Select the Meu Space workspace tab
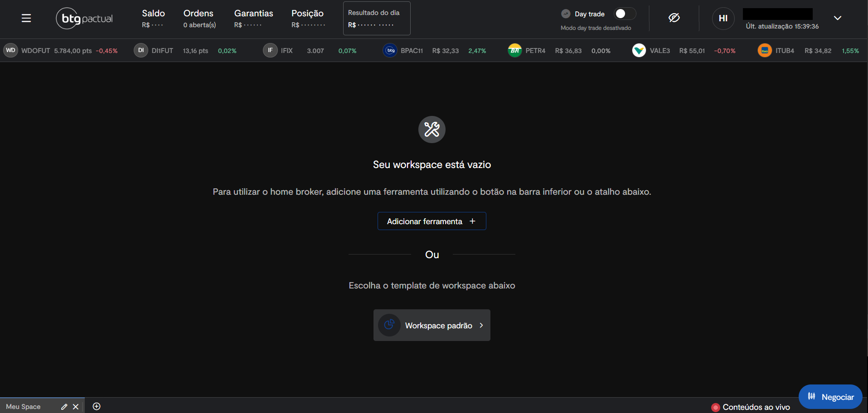 pyautogui.click(x=24, y=407)
